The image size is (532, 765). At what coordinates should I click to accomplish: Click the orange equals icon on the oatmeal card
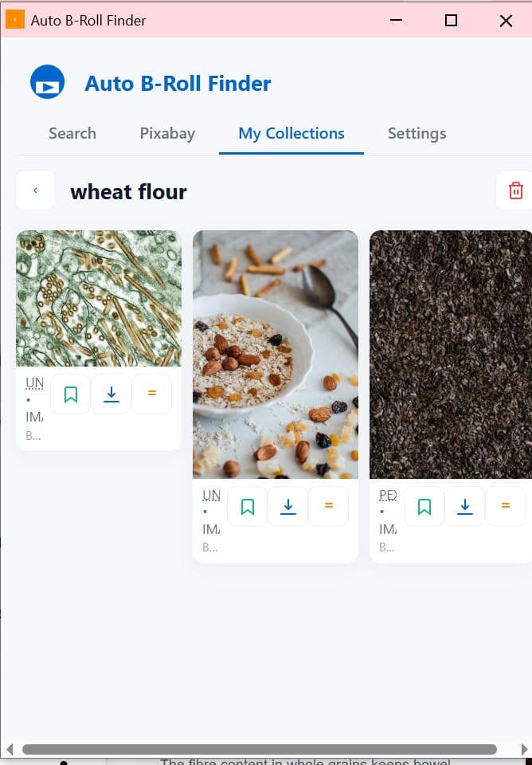pos(329,507)
